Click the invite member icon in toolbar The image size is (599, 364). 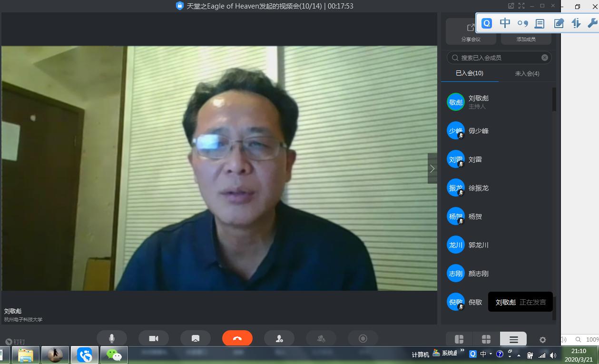coord(279,338)
